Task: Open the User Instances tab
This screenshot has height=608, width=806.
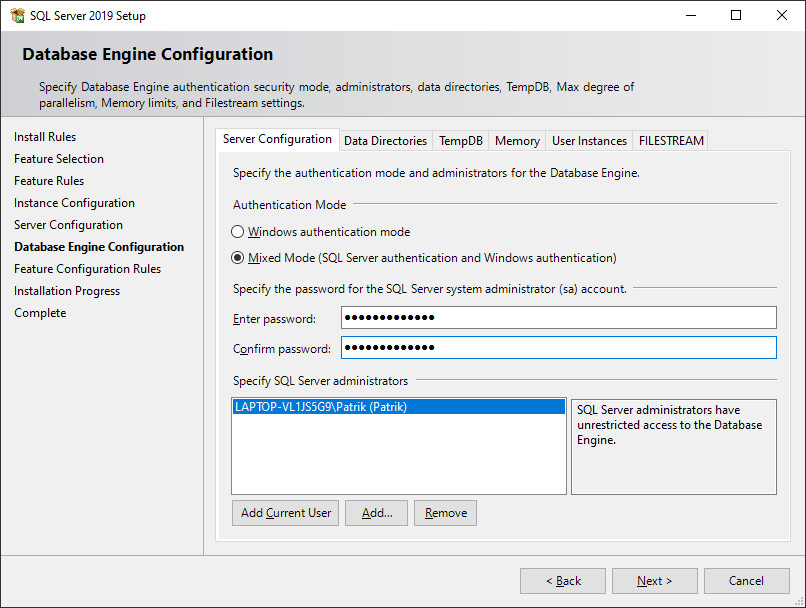Action: click(x=589, y=141)
